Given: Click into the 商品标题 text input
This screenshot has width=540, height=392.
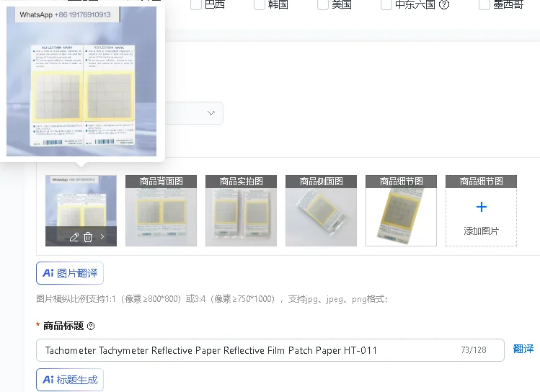Looking at the screenshot, I should click(x=270, y=350).
